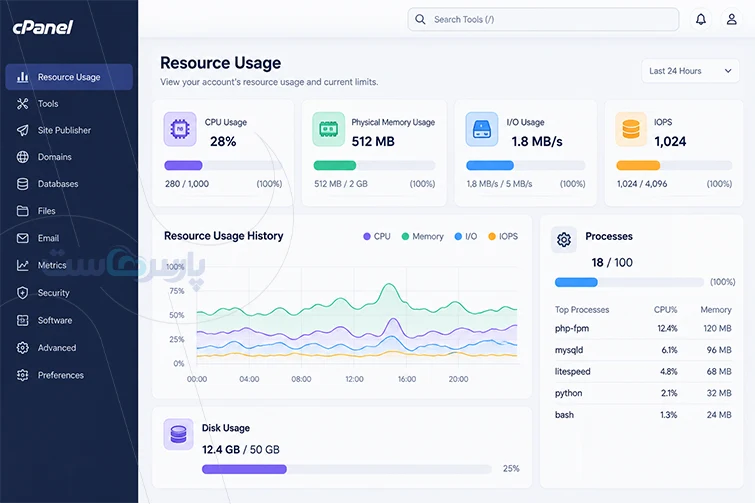Viewport: 755px width, 504px height.
Task: Open the user account icon
Action: pos(731,19)
